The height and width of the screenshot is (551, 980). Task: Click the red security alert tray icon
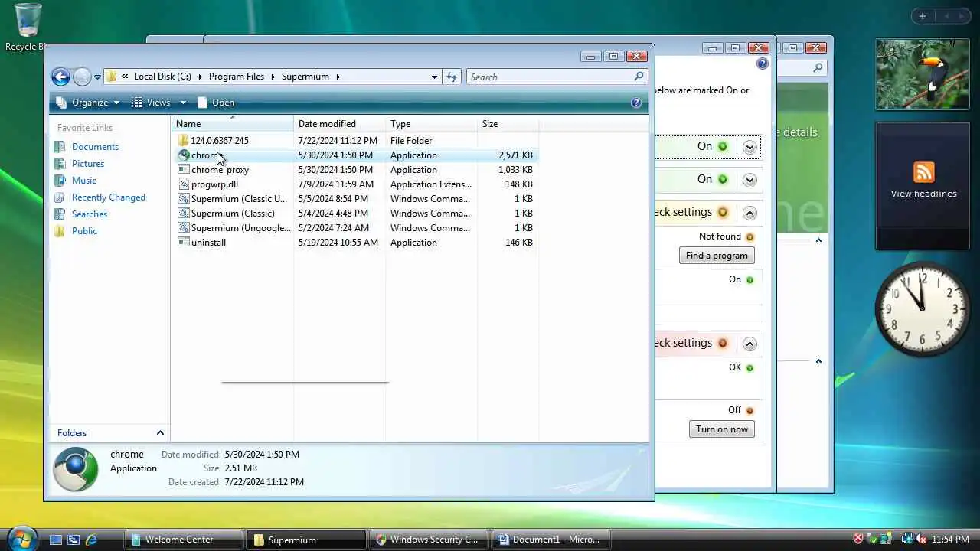pos(858,540)
